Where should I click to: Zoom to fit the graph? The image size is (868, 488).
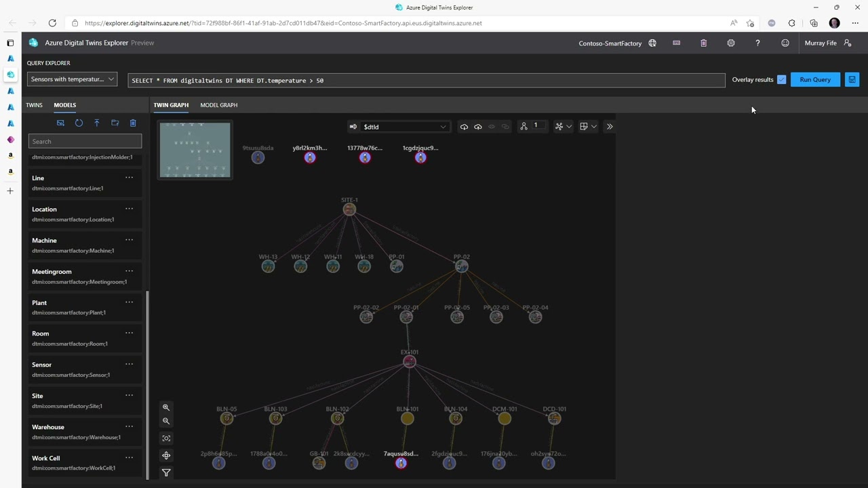[x=166, y=439]
